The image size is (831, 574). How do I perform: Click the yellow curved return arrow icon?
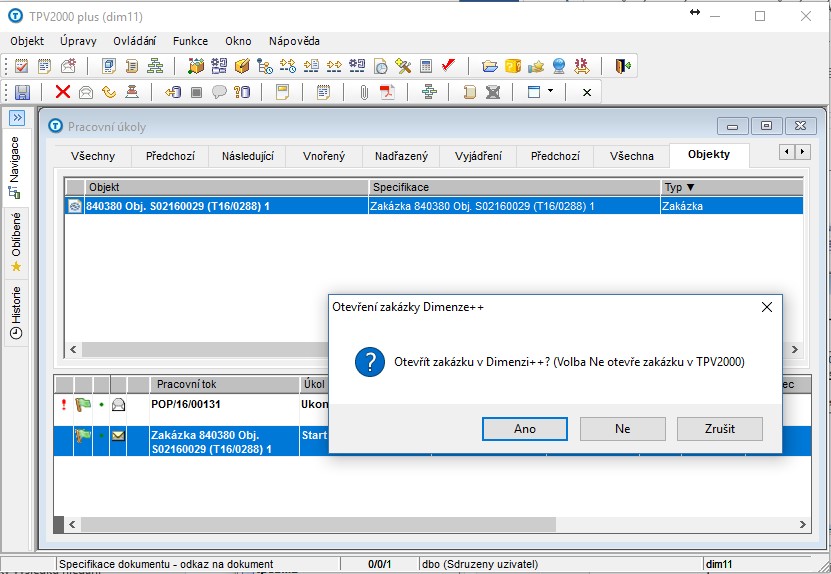point(109,92)
